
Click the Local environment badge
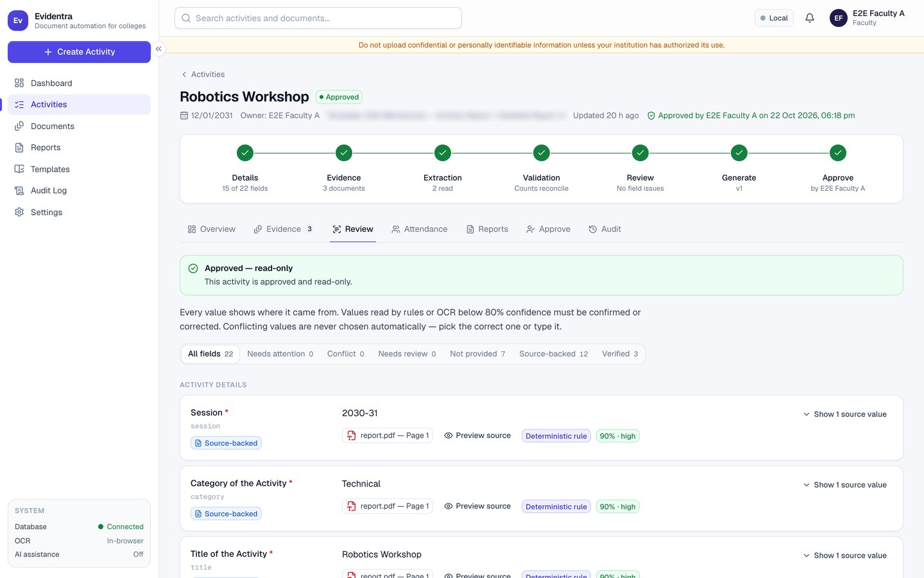(x=774, y=18)
